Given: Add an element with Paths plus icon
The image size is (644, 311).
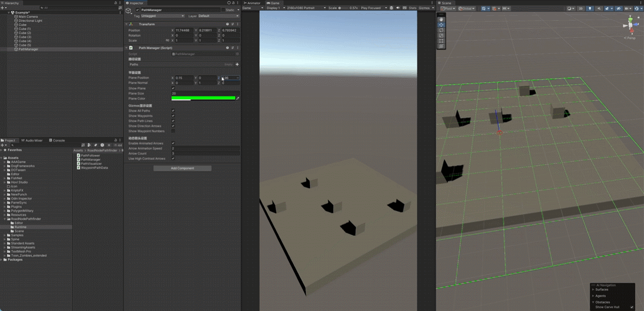Looking at the screenshot, I should coord(237,65).
